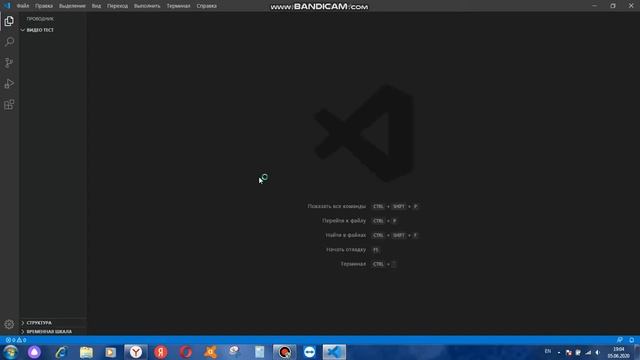Open the red Yandex icon in the taskbar
The image size is (640, 360).
161,352
